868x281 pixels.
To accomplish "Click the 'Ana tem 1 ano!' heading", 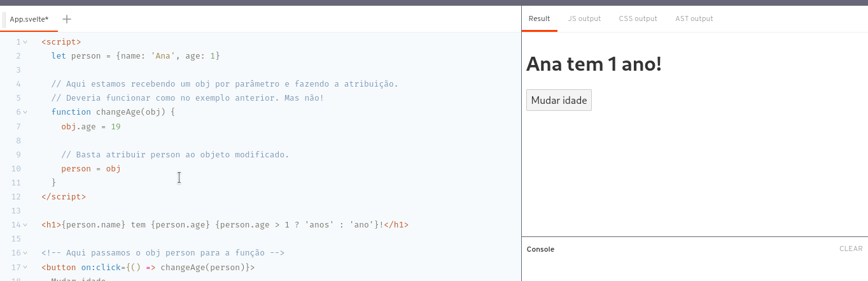I will coord(594,64).
